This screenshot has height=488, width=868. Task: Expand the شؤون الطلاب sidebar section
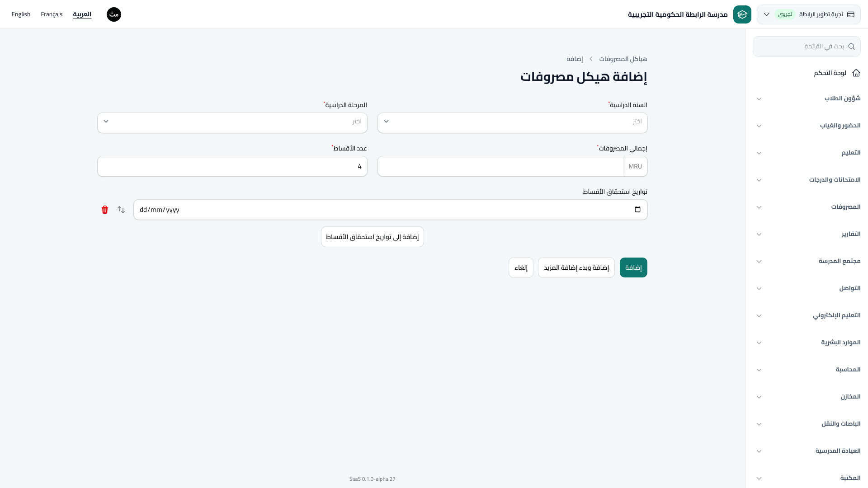coord(807,99)
